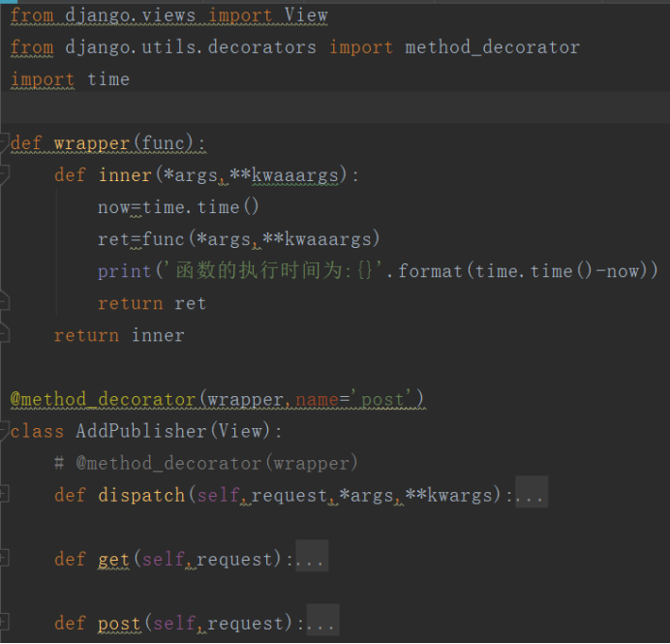Click the fold-end marker beside 'return ret'
The width and height of the screenshot is (670, 644).
[x=4, y=303]
